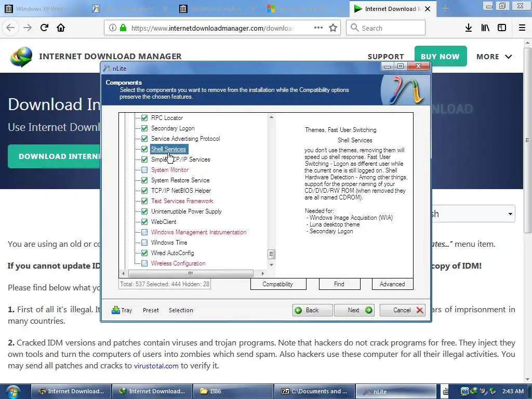The height and width of the screenshot is (399, 532).
Task: Open a new browser tab
Action: [x=445, y=8]
